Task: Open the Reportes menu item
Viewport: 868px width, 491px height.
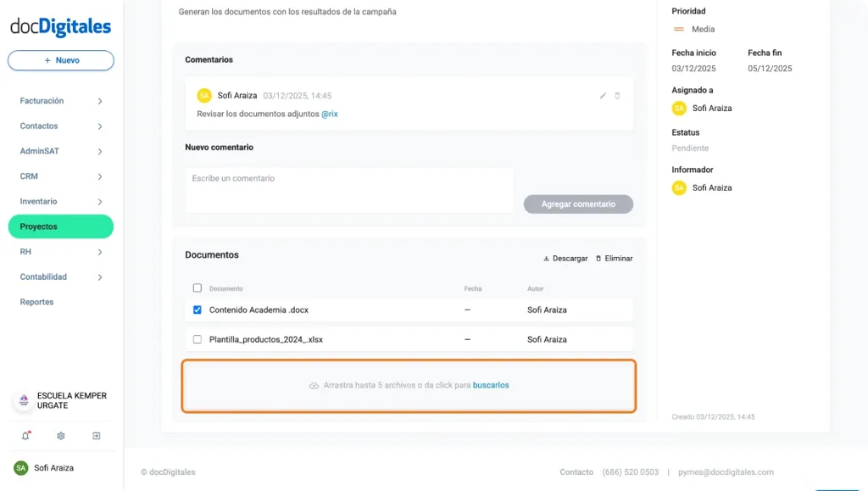Action: pos(36,302)
